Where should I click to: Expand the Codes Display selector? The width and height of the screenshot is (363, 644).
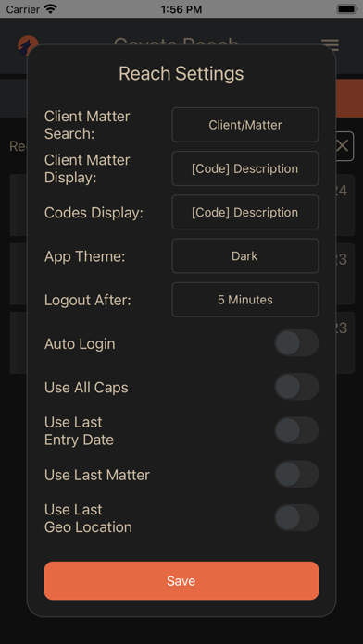(245, 212)
